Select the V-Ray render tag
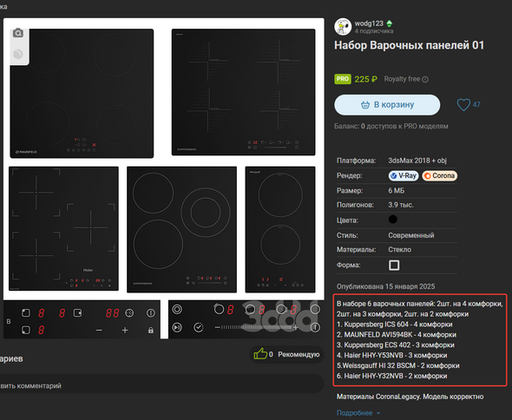The height and width of the screenshot is (420, 512). tap(404, 175)
